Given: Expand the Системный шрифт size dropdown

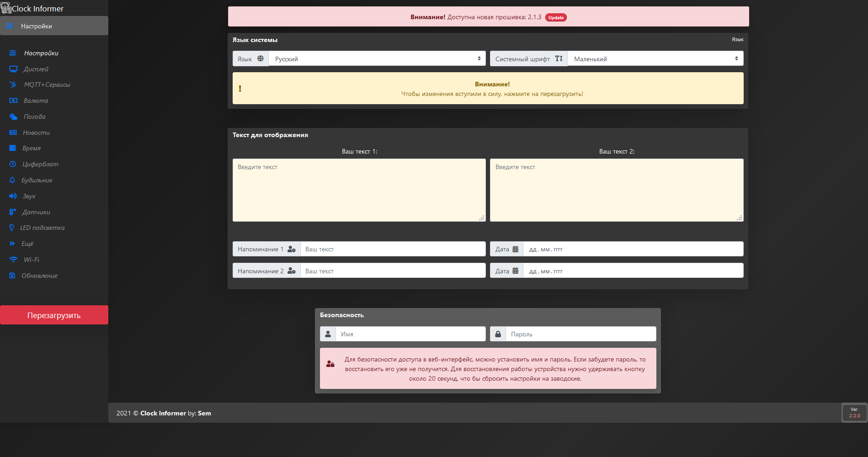Looking at the screenshot, I should tap(655, 58).
